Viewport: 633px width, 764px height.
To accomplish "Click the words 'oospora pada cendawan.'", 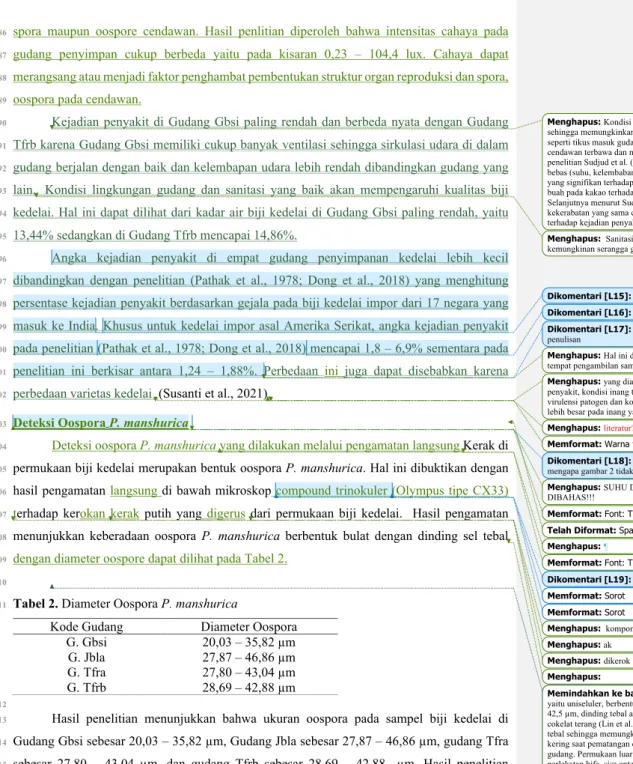I will tap(77, 99).
